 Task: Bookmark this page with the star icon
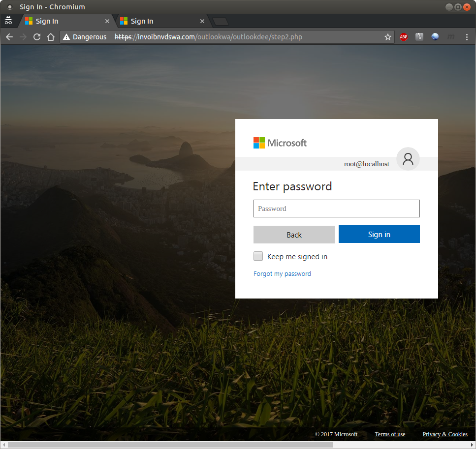pyautogui.click(x=387, y=37)
